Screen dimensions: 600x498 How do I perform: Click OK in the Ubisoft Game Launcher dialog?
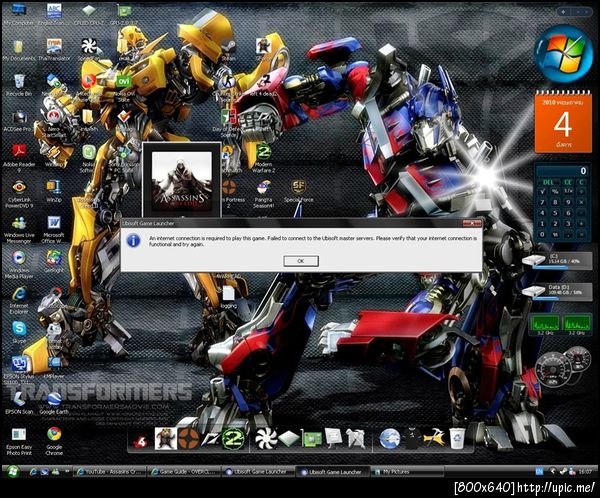[x=301, y=261]
